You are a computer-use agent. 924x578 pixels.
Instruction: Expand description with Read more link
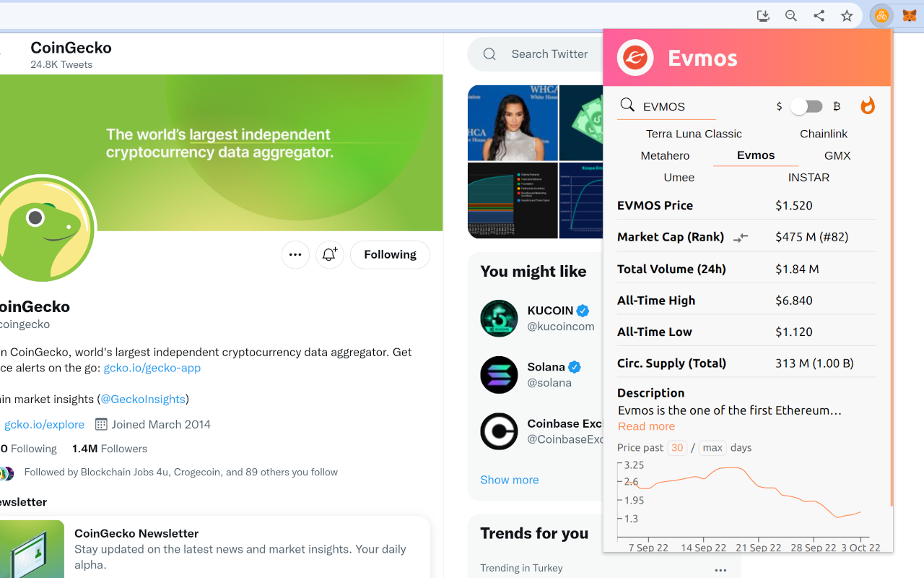(646, 426)
